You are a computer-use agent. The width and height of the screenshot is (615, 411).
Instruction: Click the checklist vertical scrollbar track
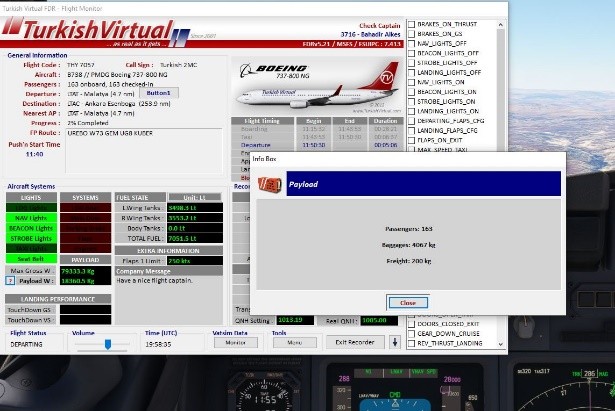[500, 90]
